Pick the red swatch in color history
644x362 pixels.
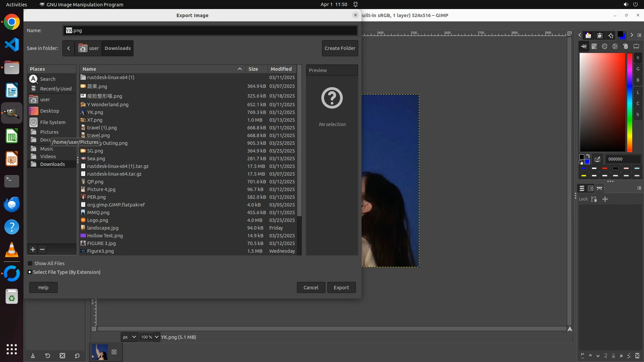point(605,168)
